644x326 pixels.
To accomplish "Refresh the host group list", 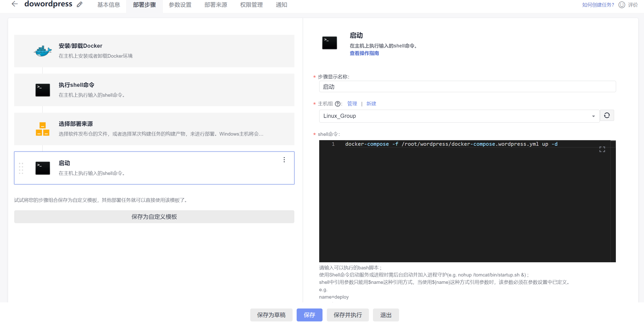I will coord(607,116).
